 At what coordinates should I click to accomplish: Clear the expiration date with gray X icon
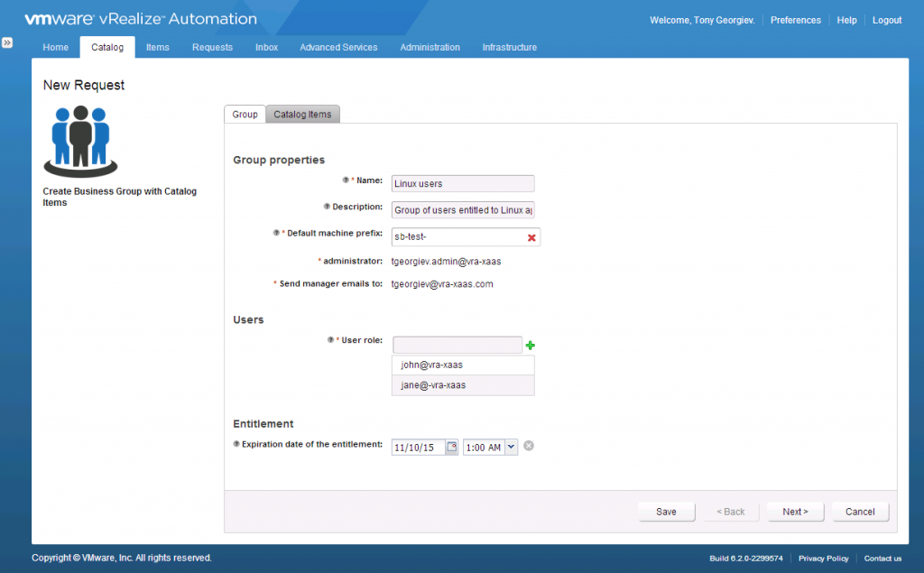[529, 446]
